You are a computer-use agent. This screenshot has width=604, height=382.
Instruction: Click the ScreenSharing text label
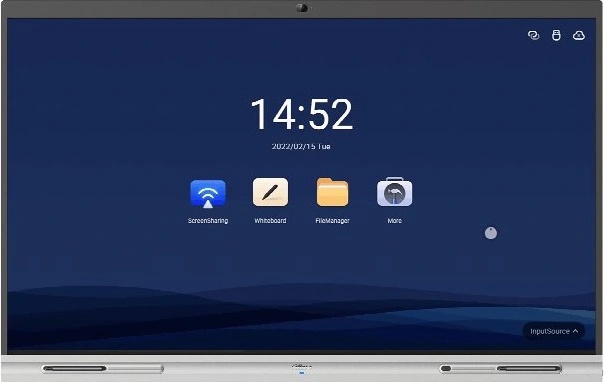point(208,221)
